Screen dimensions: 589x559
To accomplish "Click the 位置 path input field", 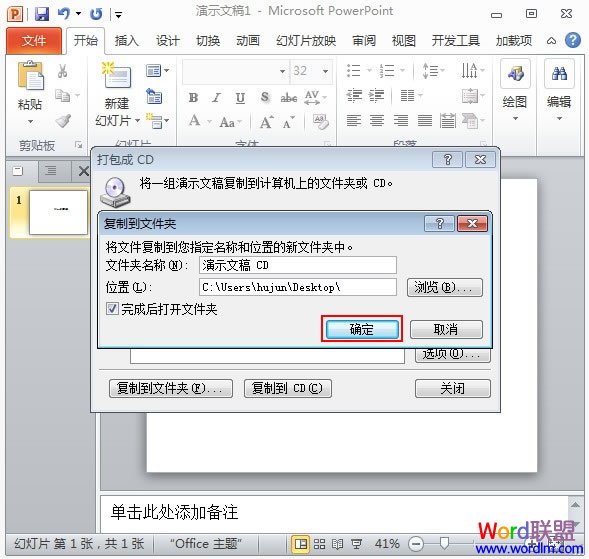I will (x=298, y=287).
